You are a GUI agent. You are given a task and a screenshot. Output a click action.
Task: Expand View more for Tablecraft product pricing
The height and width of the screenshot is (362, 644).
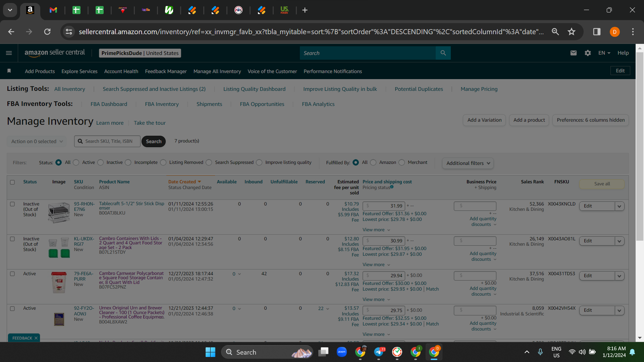coord(376,230)
